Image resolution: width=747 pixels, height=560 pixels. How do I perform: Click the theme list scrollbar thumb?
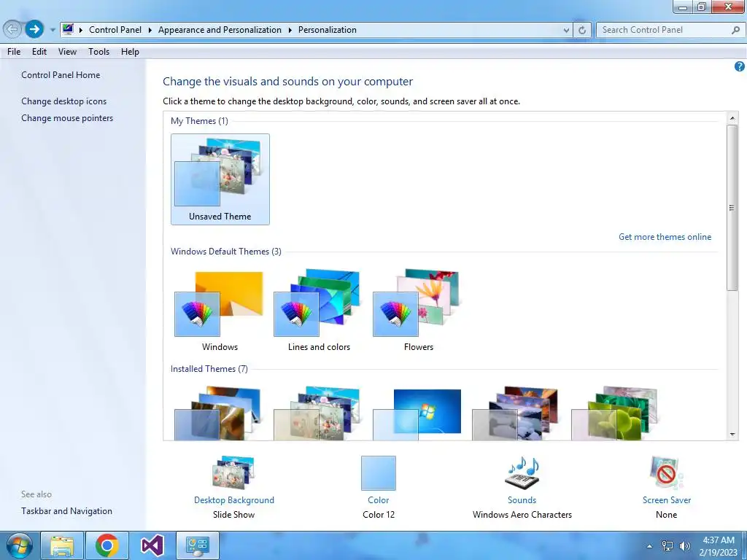click(x=732, y=207)
